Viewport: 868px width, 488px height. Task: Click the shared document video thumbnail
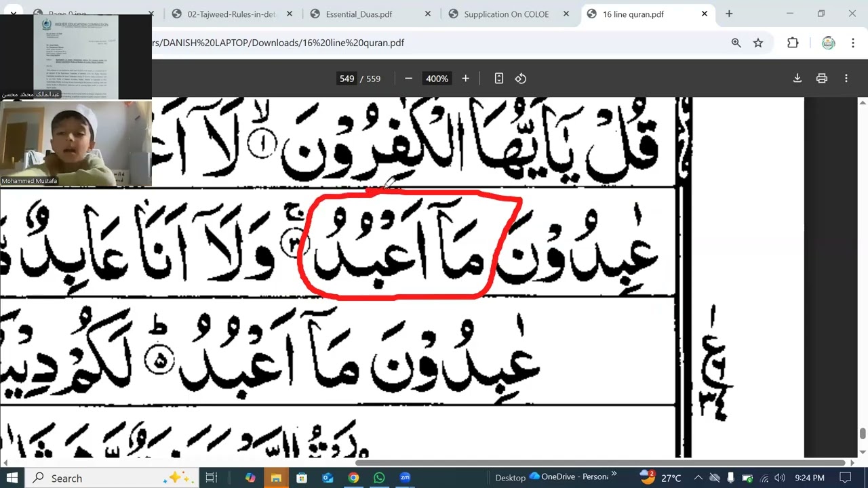point(76,57)
